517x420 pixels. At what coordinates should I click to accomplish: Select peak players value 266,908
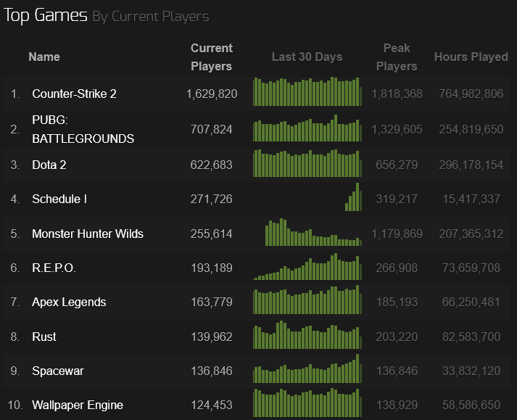(397, 268)
